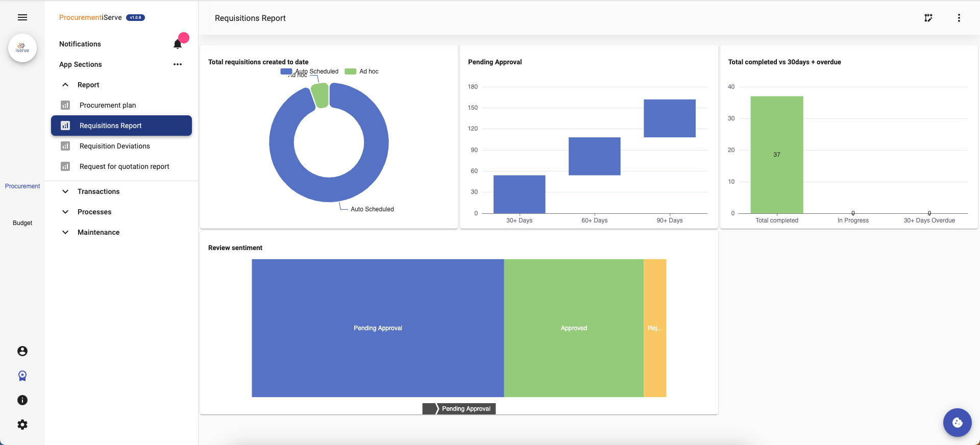980x445 pixels.
Task: Expand the Processes section
Action: click(65, 212)
